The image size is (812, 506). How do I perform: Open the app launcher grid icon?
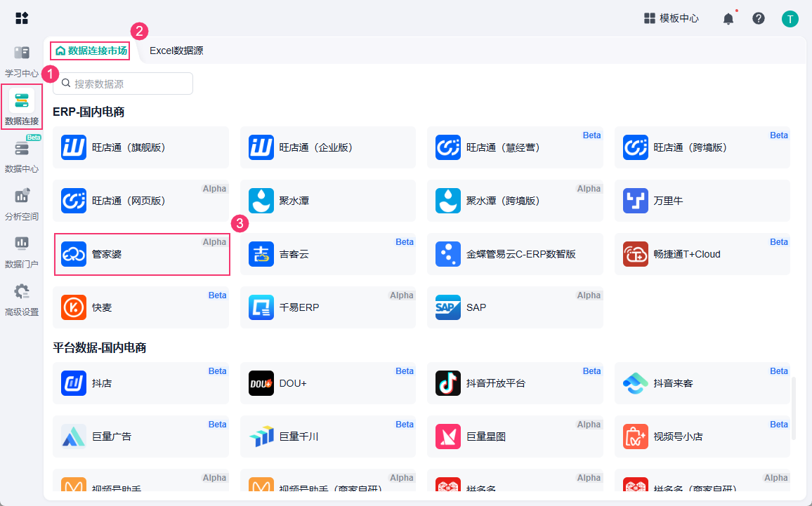click(x=22, y=18)
